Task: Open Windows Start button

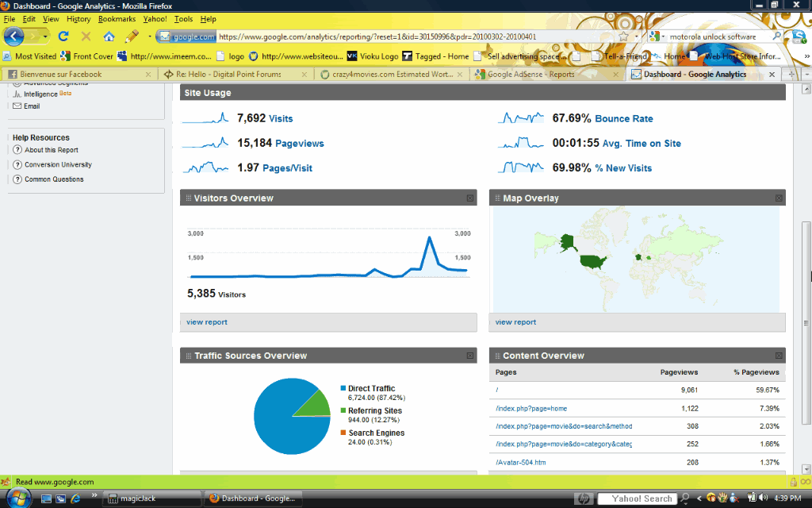Action: tap(18, 498)
